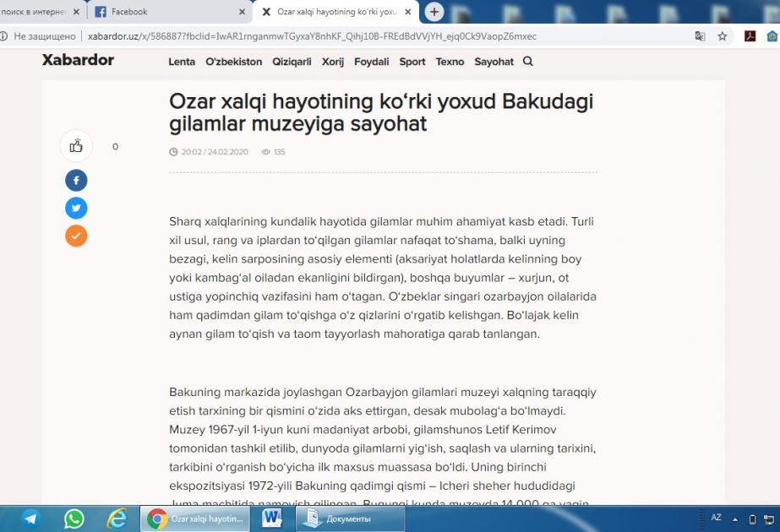Click the tray network icon
The width and height of the screenshot is (780, 532).
coord(769,519)
